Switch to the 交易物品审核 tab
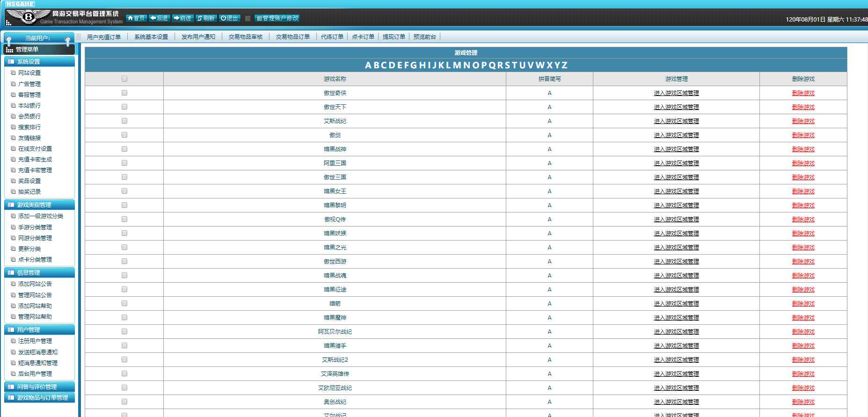 click(246, 37)
